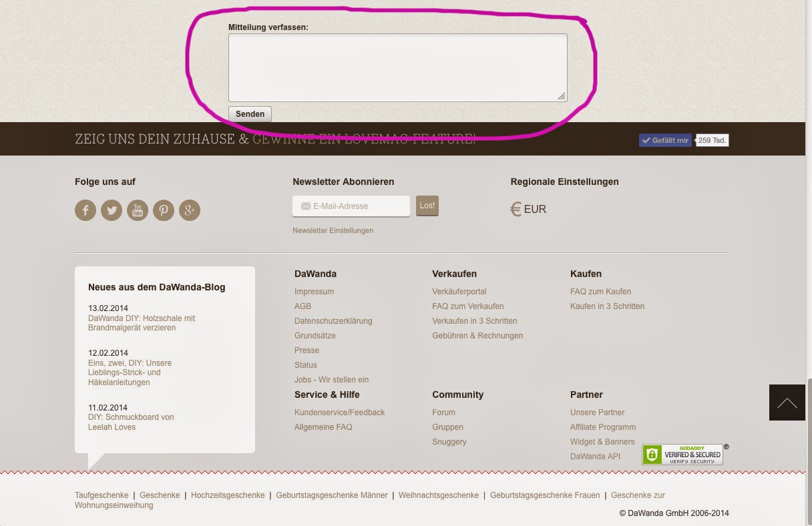Open 'Newsletter Einstellungen' link
Image resolution: width=812 pixels, height=526 pixels.
333,230
